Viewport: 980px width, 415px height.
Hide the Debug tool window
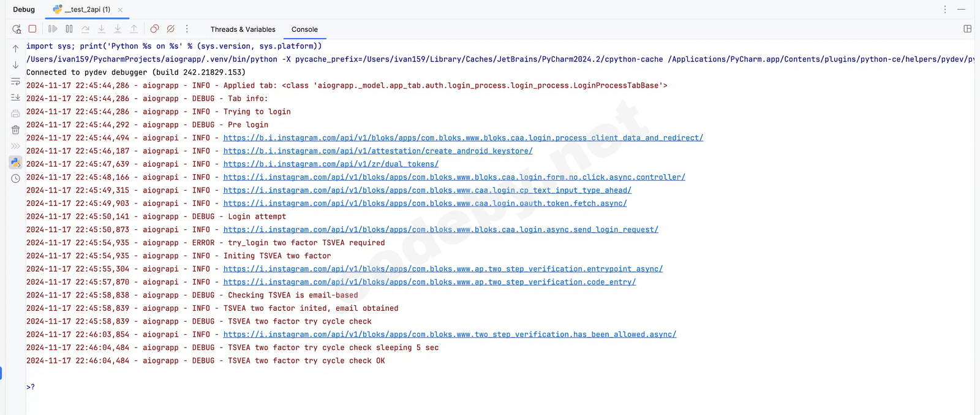pos(962,9)
